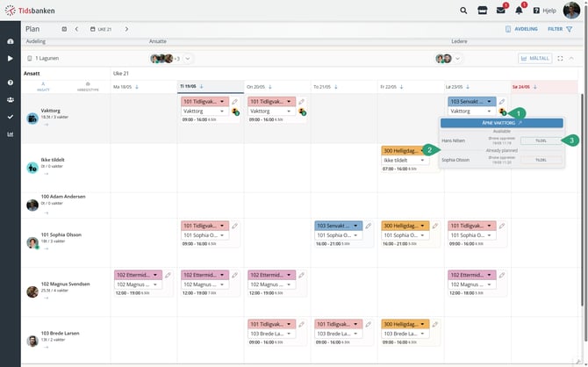Switch to the Ansatt view tab
This screenshot has width=588, height=367.
43,87
